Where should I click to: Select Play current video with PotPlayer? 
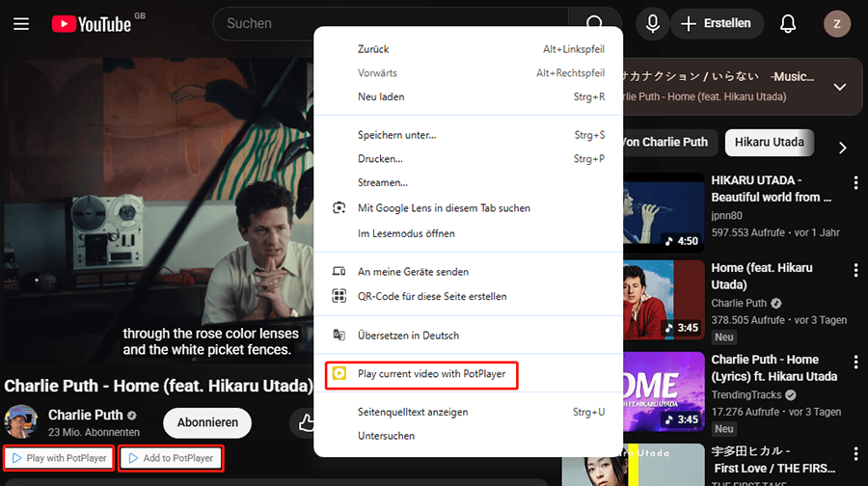pos(469,374)
